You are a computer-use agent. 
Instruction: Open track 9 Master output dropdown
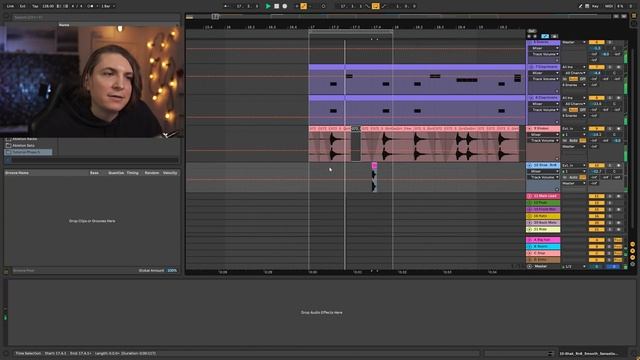[x=573, y=147]
